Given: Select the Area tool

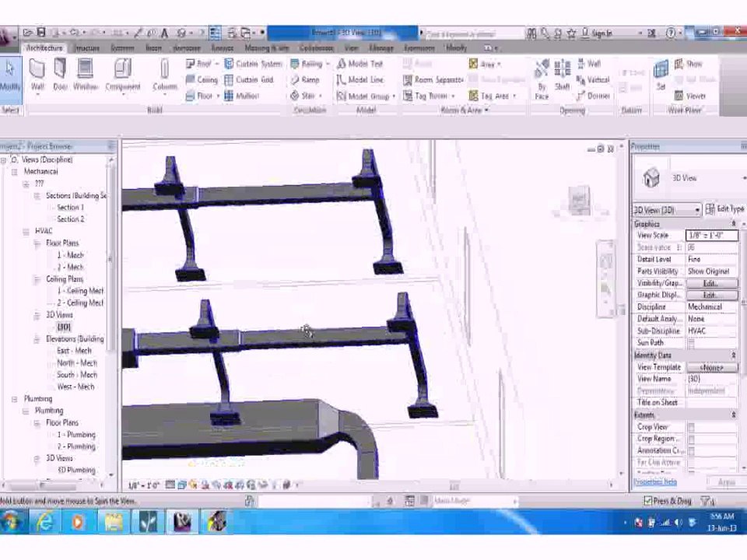Looking at the screenshot, I should tap(485, 64).
